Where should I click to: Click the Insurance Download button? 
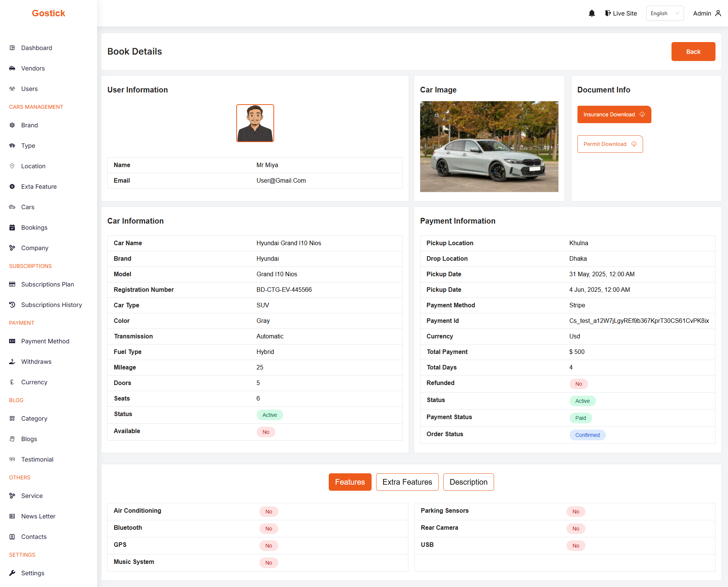click(614, 114)
